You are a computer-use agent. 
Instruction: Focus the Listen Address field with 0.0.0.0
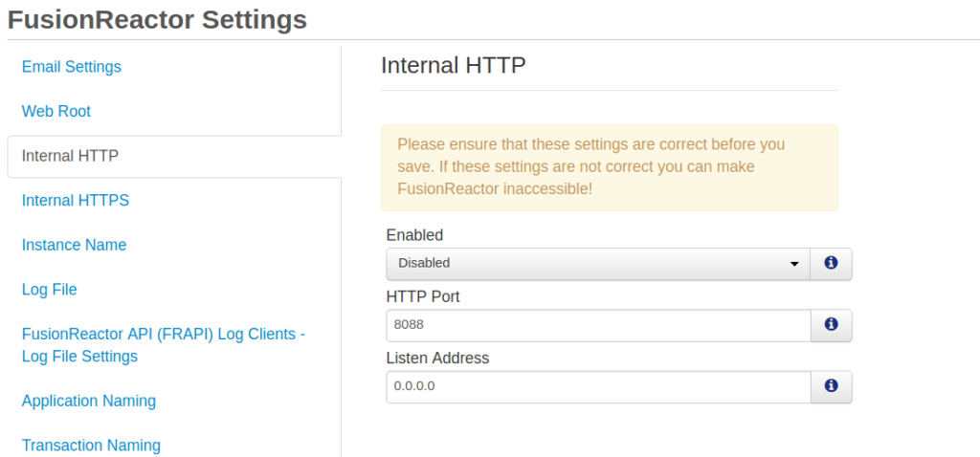598,387
